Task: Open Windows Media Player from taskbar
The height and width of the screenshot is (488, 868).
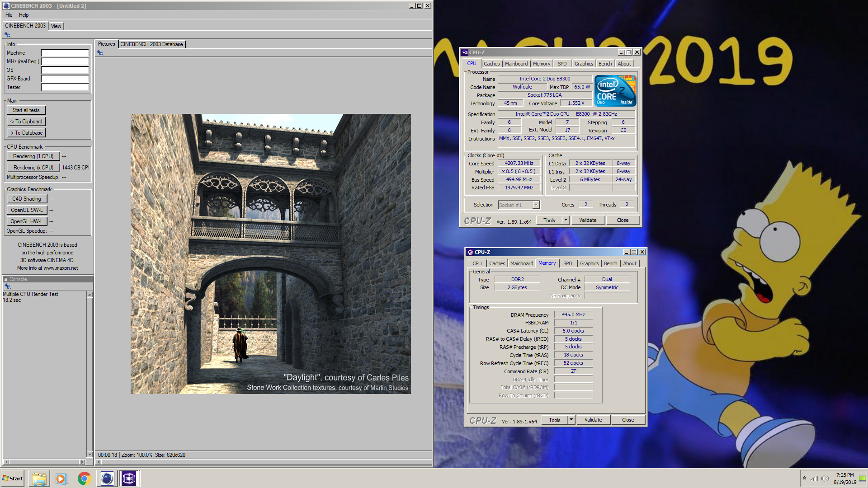Action: 61,479
